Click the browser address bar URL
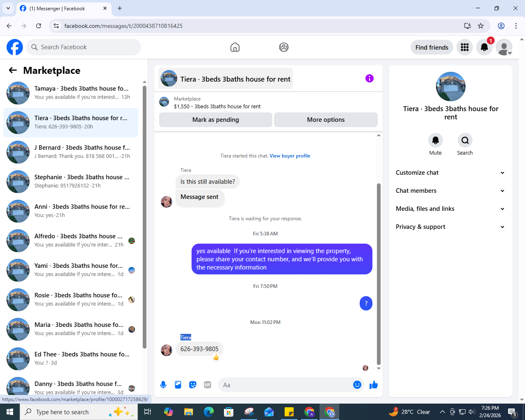 pos(123,26)
